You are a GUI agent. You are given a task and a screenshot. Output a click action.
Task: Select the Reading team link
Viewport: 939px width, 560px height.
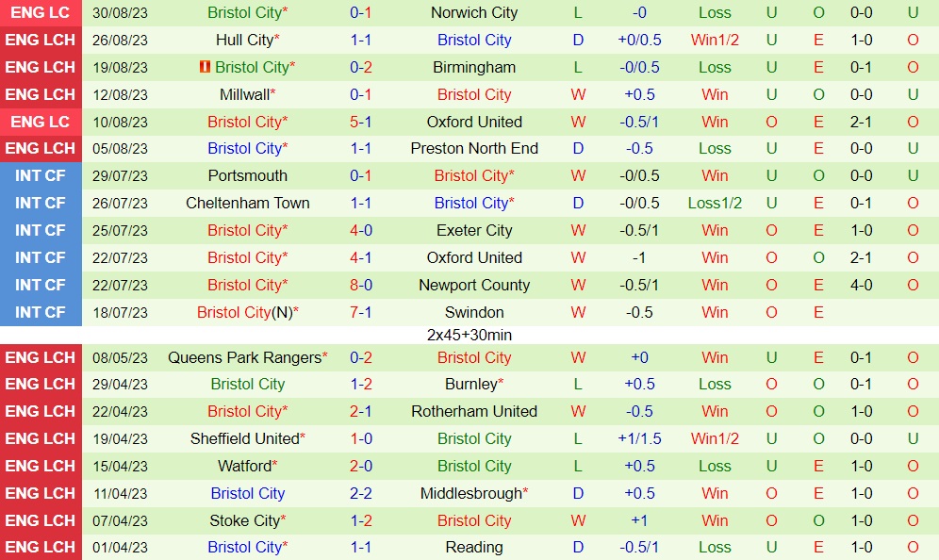tap(474, 548)
